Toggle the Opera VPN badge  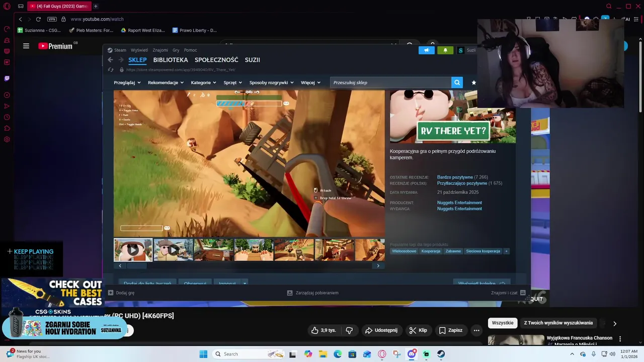coord(52,19)
